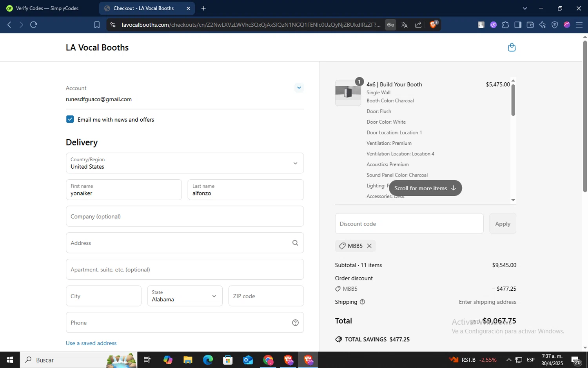This screenshot has height=368, width=588.
Task: Click the Company optional field
Action: [185, 216]
